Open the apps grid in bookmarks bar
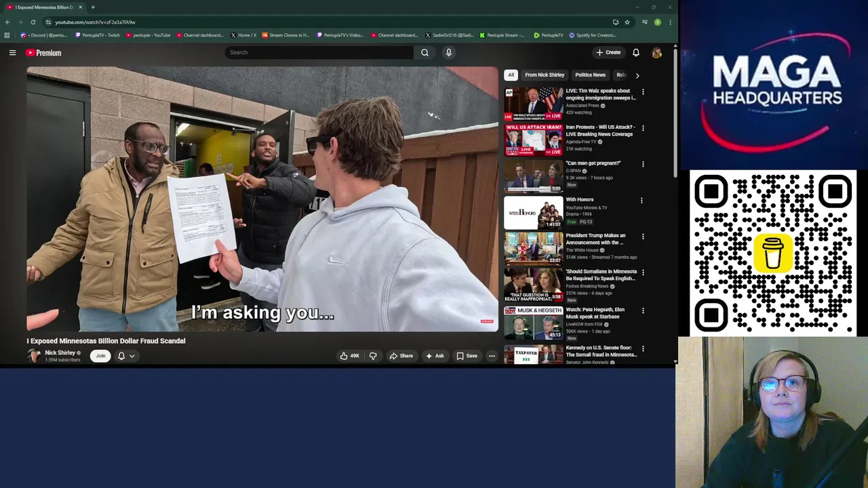Viewport: 868px width, 488px height. pos(7,35)
